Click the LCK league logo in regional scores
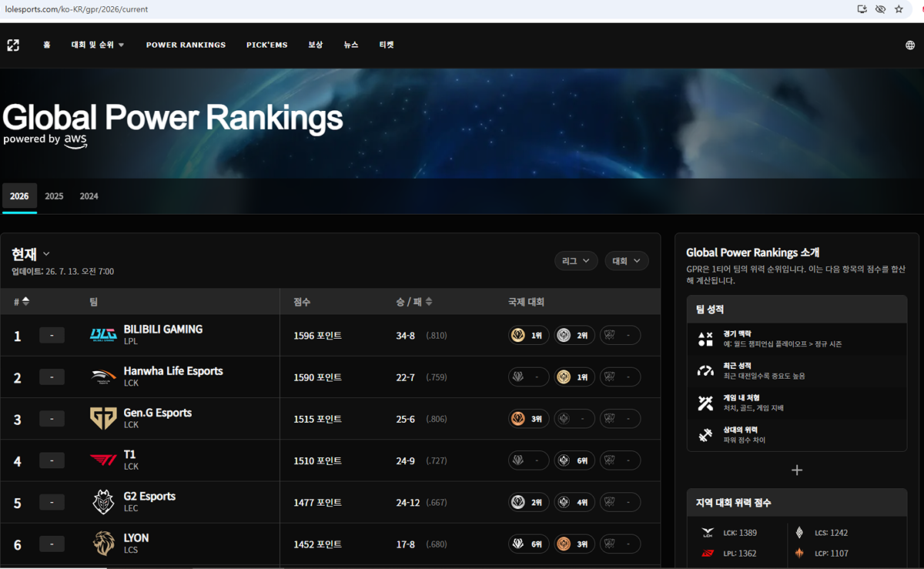The height and width of the screenshot is (569, 924). point(708,533)
